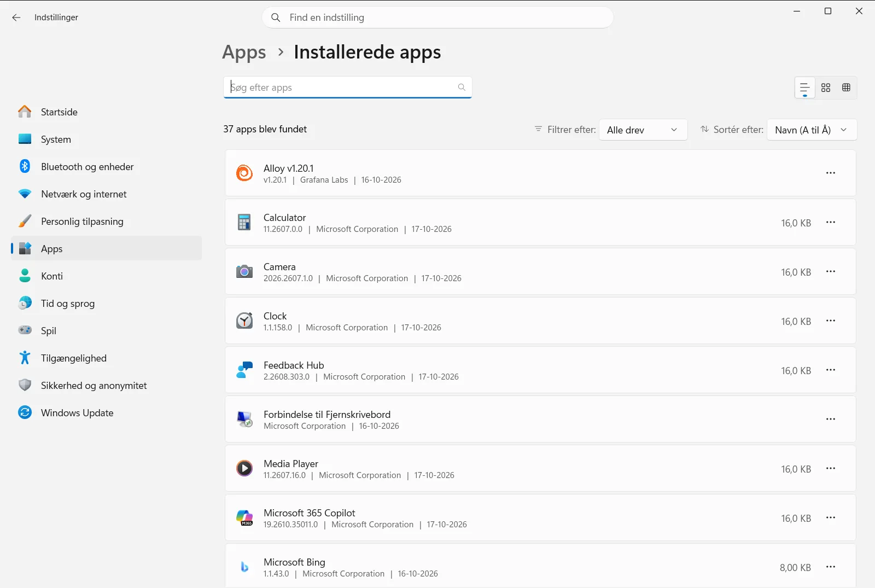875x588 pixels.
Task: Switch to table view layout
Action: 846,88
